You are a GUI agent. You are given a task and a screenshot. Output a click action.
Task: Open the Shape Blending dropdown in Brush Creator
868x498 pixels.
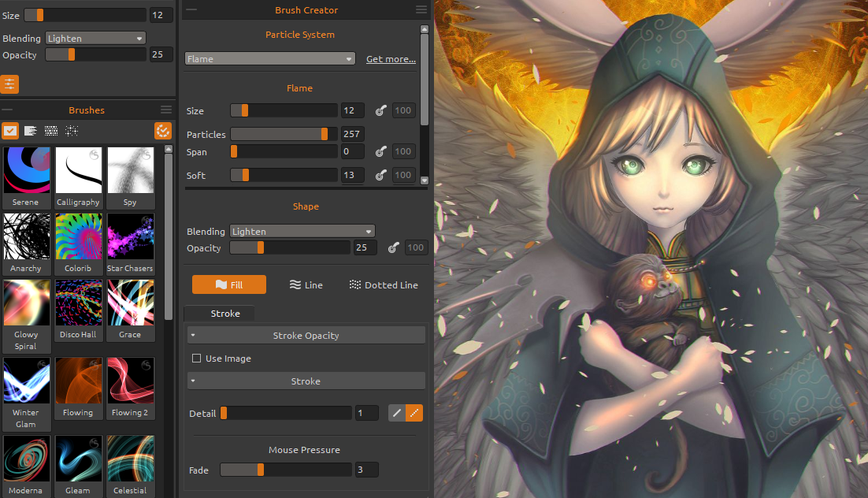click(x=302, y=232)
